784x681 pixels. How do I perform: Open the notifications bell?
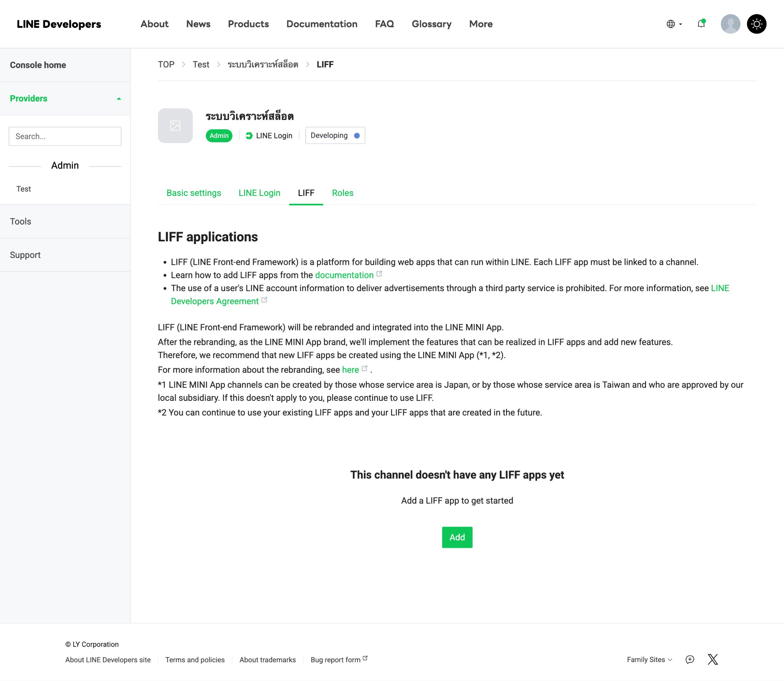tap(701, 24)
